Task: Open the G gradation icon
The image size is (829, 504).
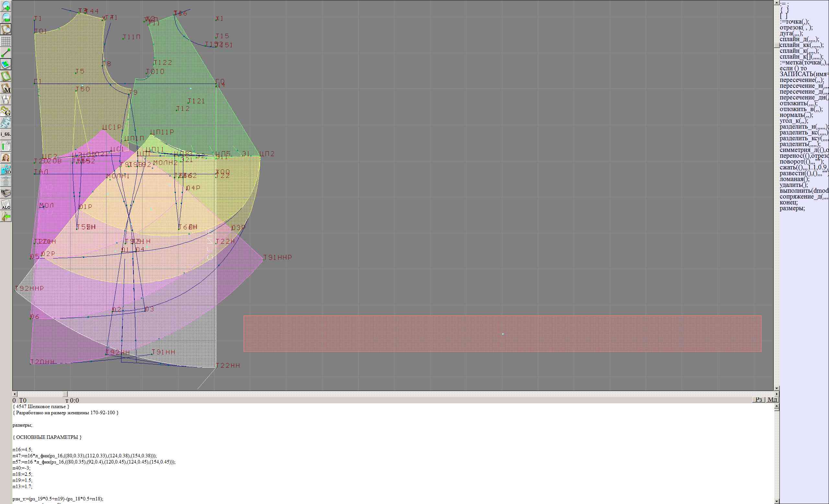Action: [6, 111]
